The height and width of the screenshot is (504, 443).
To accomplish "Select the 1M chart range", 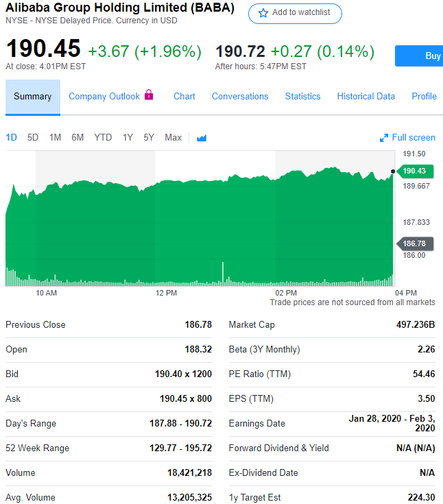I will coord(55,138).
